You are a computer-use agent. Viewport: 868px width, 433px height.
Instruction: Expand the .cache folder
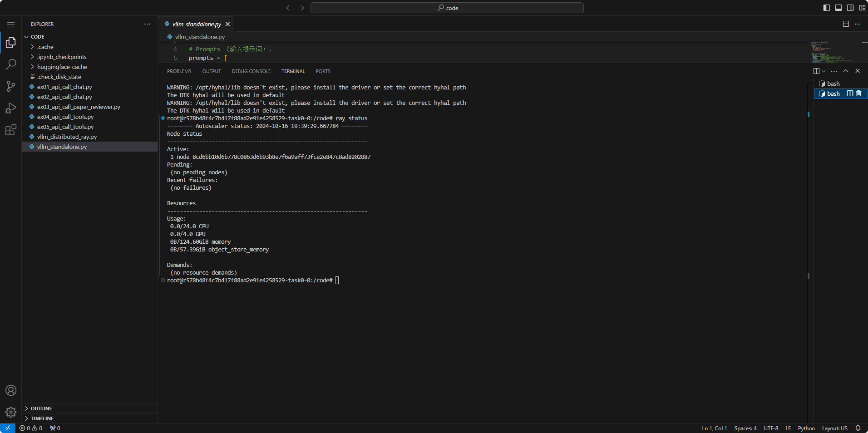click(x=89, y=47)
